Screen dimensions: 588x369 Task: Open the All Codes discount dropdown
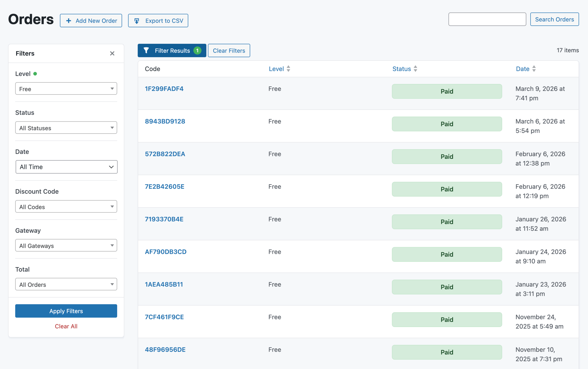pyautogui.click(x=66, y=207)
